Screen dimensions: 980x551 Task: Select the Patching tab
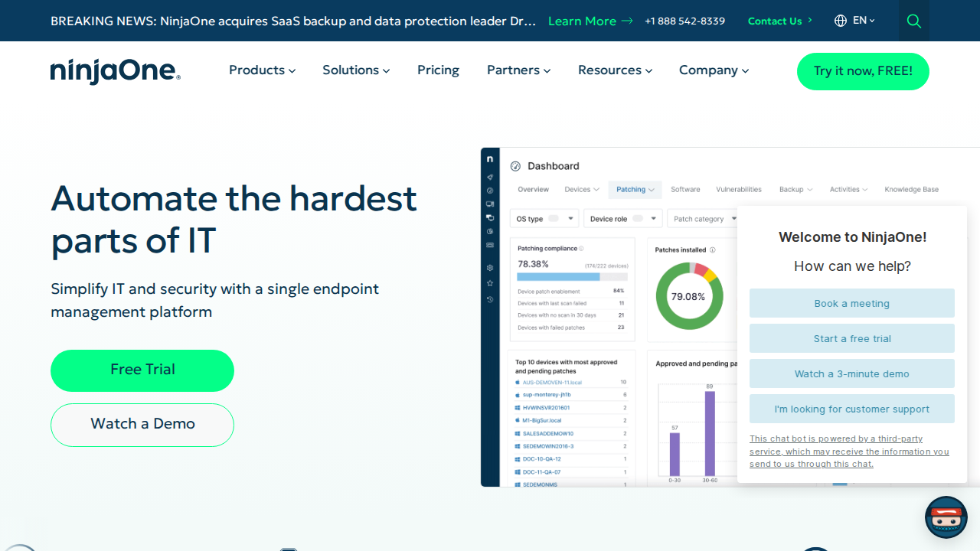click(635, 190)
